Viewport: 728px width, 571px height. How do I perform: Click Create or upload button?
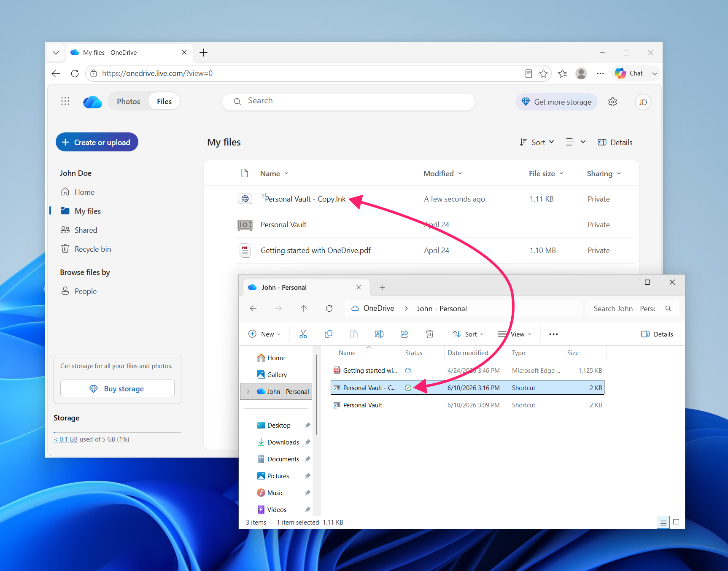[97, 142]
